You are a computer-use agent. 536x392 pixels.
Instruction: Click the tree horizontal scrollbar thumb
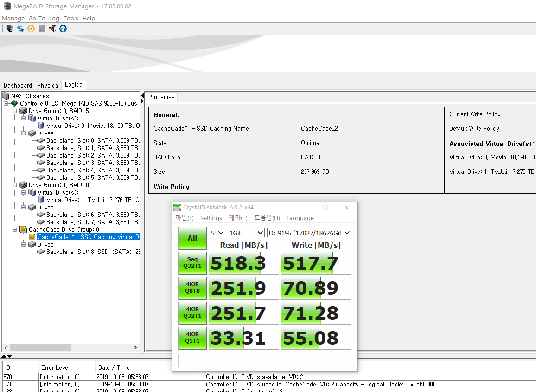[40, 348]
